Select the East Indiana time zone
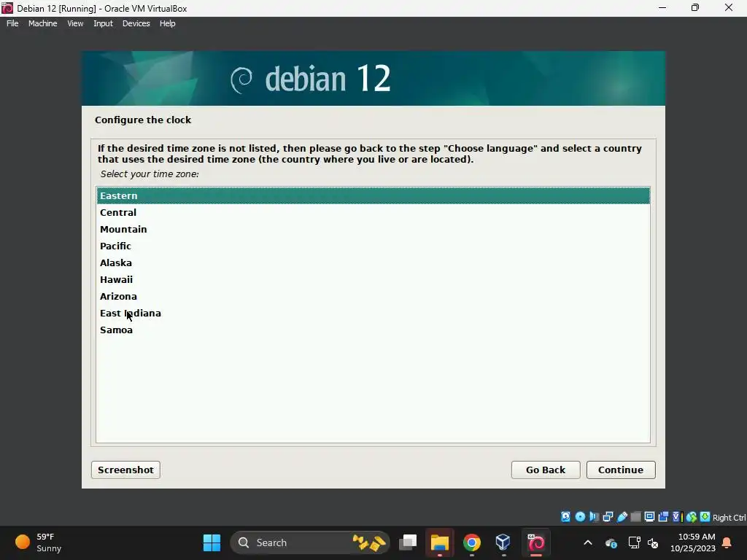 pos(373,314)
